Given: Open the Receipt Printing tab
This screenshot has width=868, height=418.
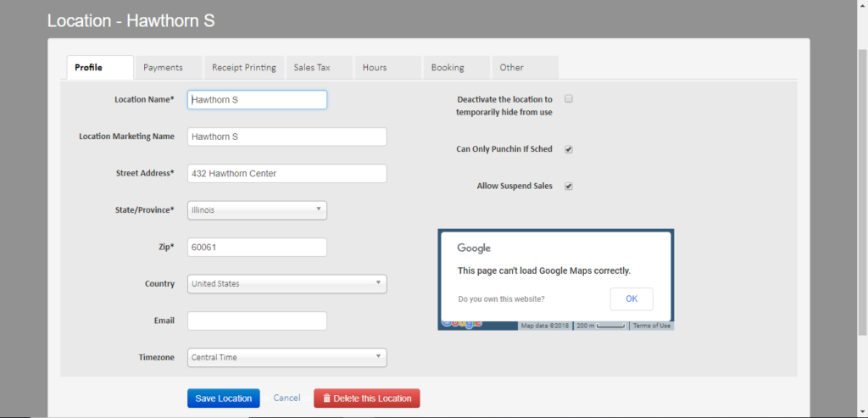Looking at the screenshot, I should point(243,68).
